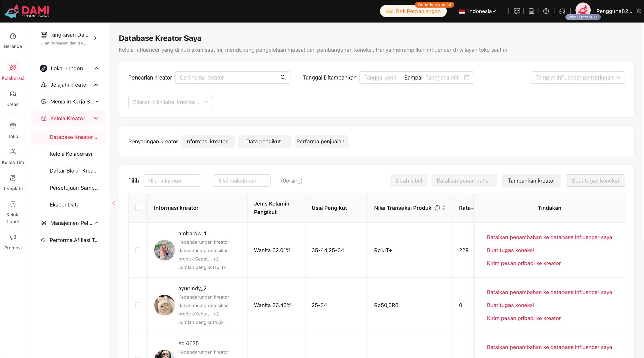This screenshot has height=358, width=644.
Task: Open Kelola Kolaborasi menu item
Action: tap(71, 154)
